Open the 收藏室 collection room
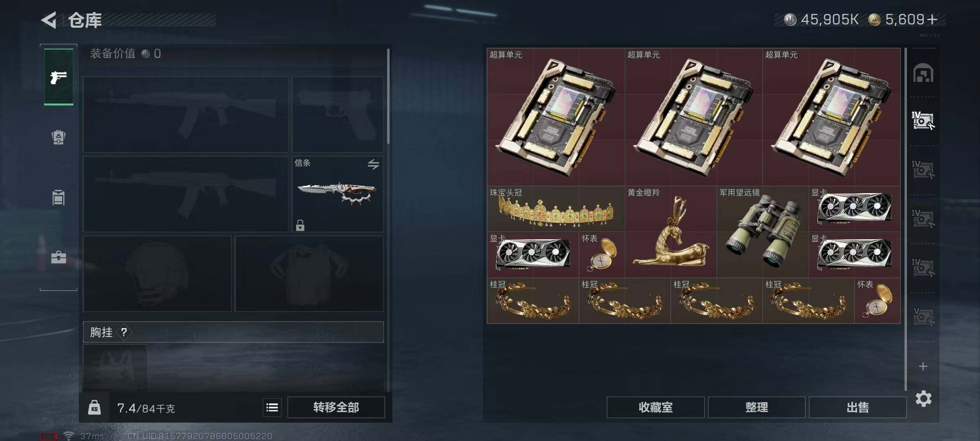980x441 pixels. (x=655, y=407)
